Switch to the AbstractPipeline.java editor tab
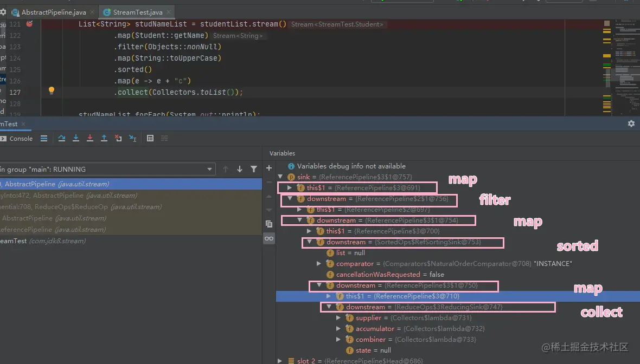This screenshot has height=364, width=640. 54,12
